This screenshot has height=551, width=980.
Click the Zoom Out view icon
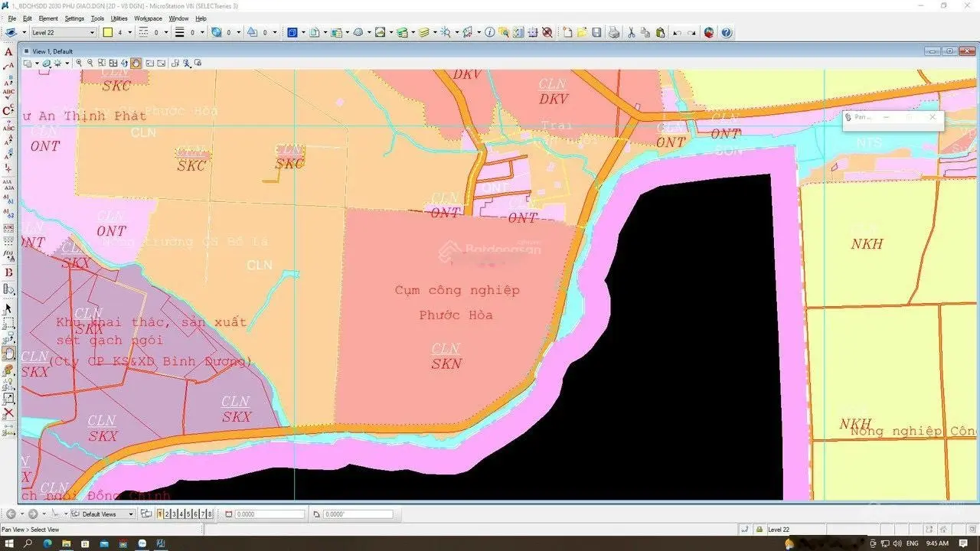90,63
